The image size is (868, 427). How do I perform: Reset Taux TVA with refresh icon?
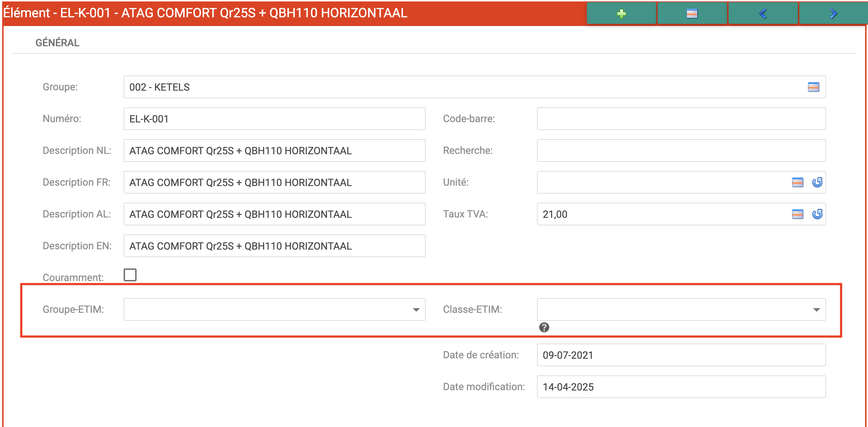[x=817, y=214]
